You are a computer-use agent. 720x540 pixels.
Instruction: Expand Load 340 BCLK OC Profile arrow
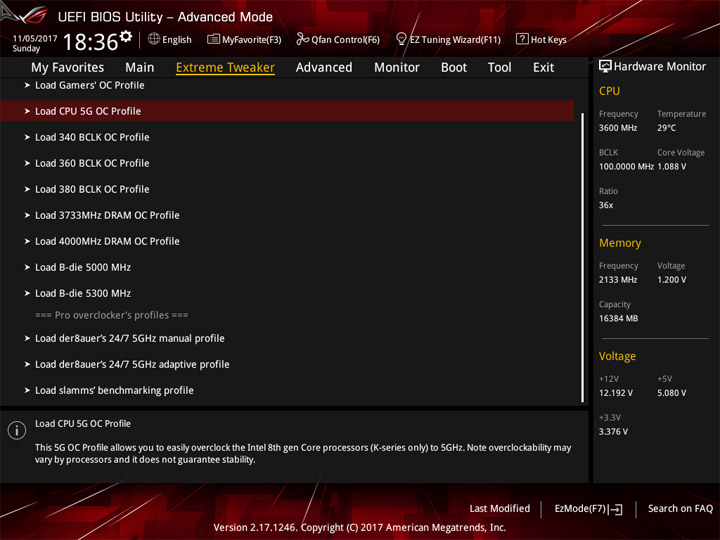(x=27, y=137)
